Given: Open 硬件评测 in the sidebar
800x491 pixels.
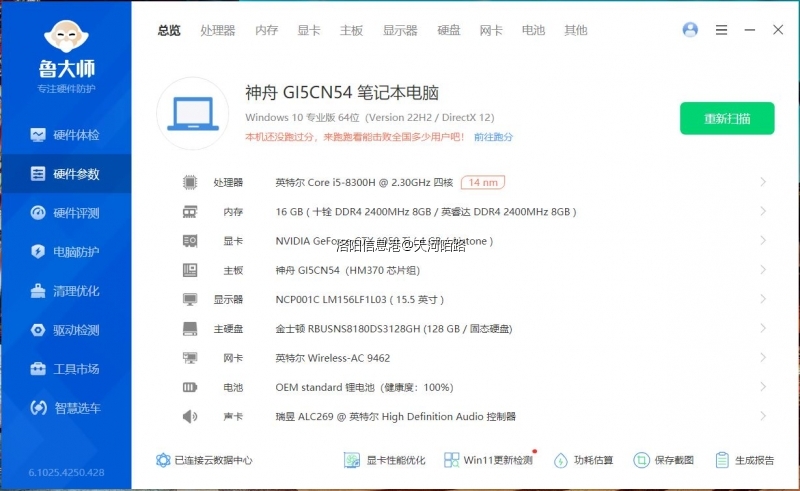Looking at the screenshot, I should (x=65, y=213).
